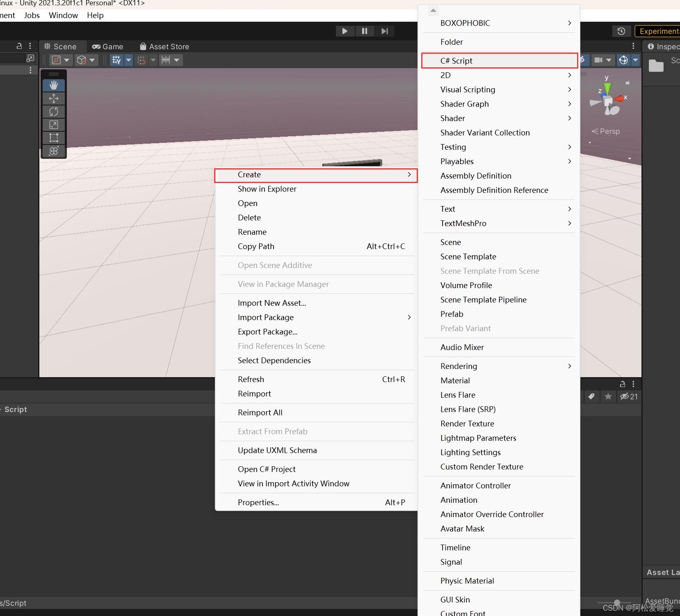Select the Rect tool

(54, 138)
